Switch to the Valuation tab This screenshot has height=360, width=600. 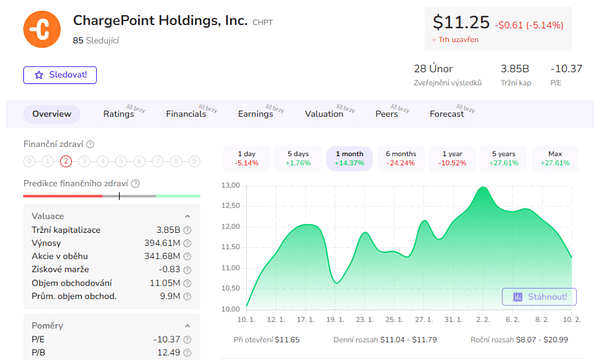click(324, 114)
